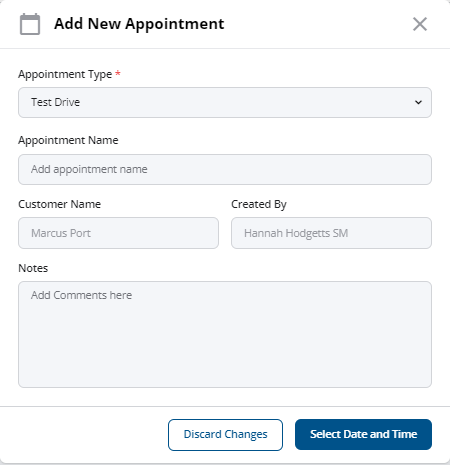Screen dimensions: 450x465
Task: Click the Customer Name label
Action: (59, 204)
